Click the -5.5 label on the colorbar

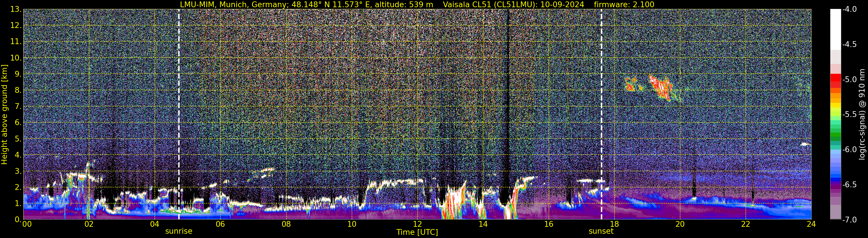tap(850, 115)
